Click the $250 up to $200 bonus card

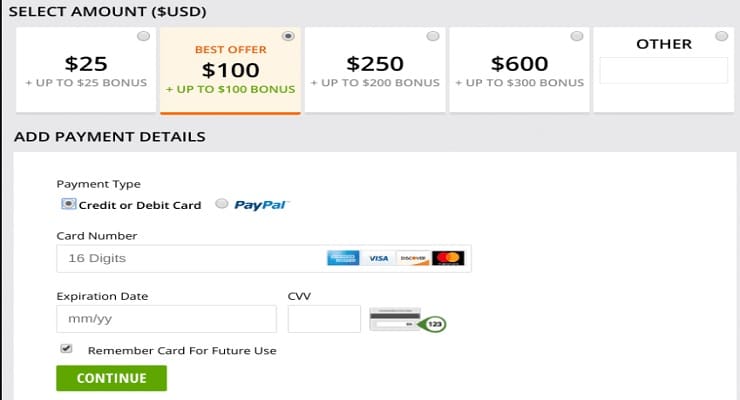[x=375, y=70]
